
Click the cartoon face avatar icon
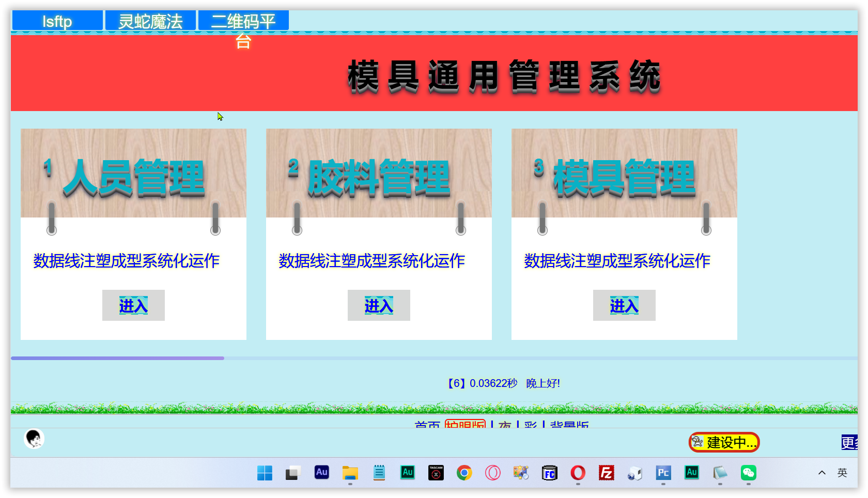click(x=34, y=439)
